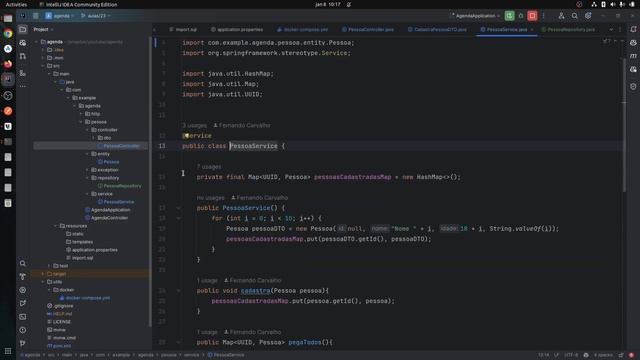
Task: Click the Debug bug icon
Action: 521,16
